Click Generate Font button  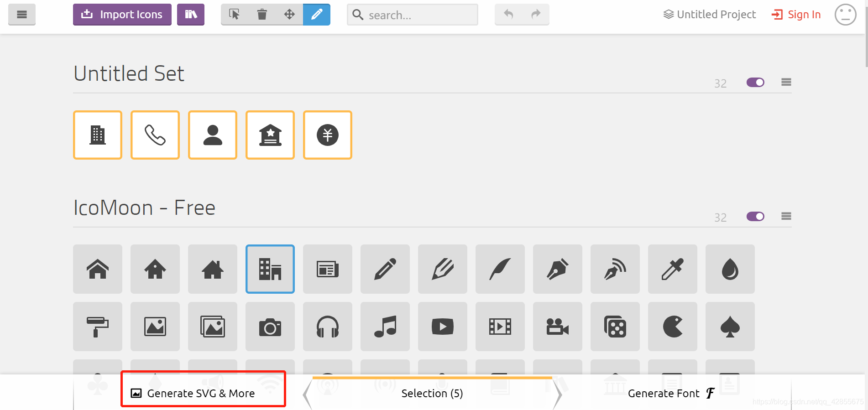point(671,393)
